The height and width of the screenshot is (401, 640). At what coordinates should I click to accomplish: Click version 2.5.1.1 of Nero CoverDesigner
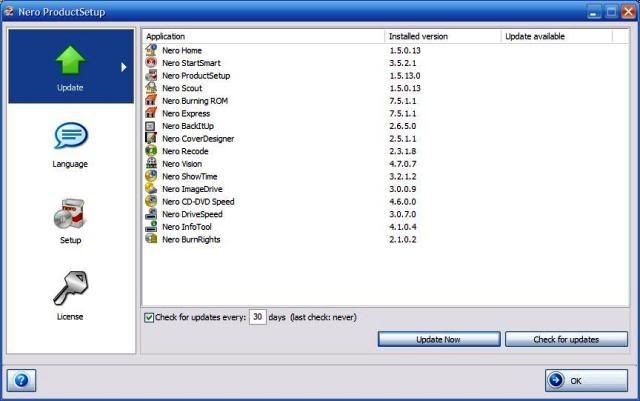(402, 139)
